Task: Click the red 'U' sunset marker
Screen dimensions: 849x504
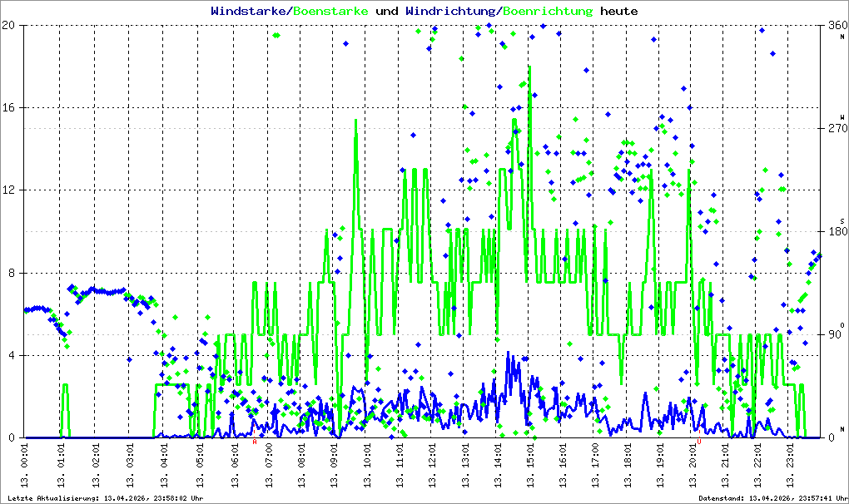Action: tap(699, 442)
